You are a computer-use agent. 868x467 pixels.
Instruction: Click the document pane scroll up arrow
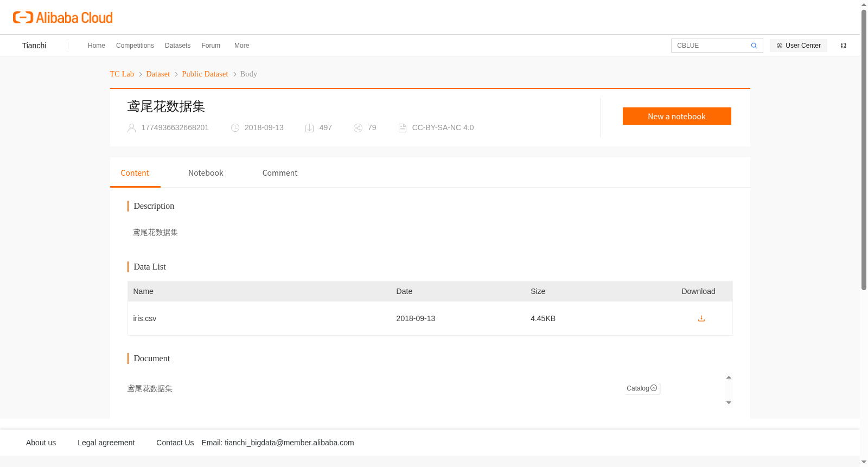729,378
